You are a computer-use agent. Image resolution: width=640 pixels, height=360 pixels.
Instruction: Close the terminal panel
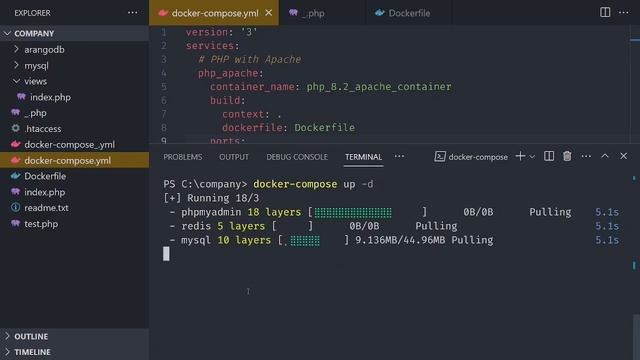[x=623, y=156]
